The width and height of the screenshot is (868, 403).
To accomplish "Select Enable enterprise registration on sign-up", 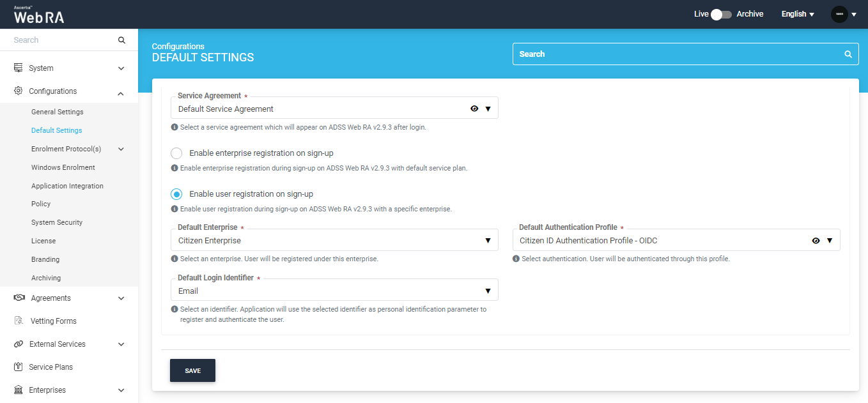I will (x=177, y=153).
